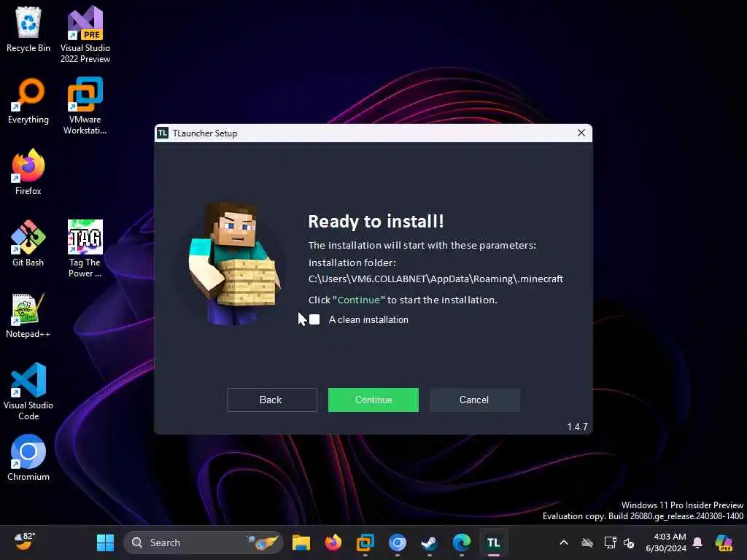Open Chromium from the taskbar
This screenshot has height=560, width=747.
[398, 542]
